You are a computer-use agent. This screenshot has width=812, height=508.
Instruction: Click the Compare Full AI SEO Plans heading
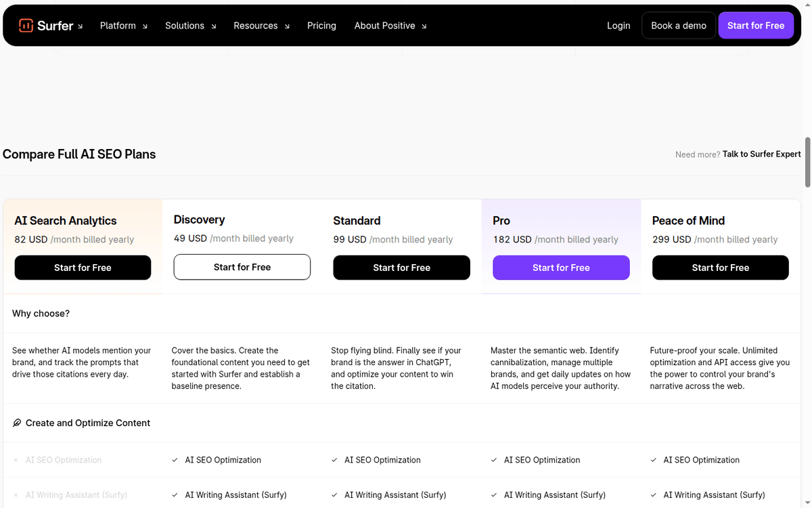tap(79, 154)
